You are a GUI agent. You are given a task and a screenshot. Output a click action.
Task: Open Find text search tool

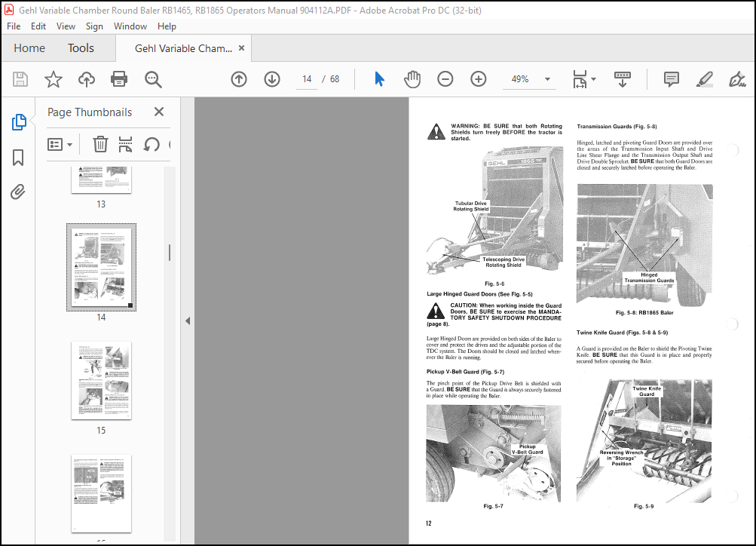click(153, 79)
